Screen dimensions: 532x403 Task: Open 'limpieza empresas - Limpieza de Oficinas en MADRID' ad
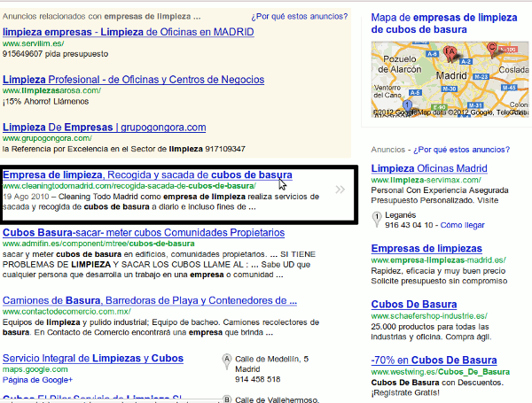[x=129, y=32]
